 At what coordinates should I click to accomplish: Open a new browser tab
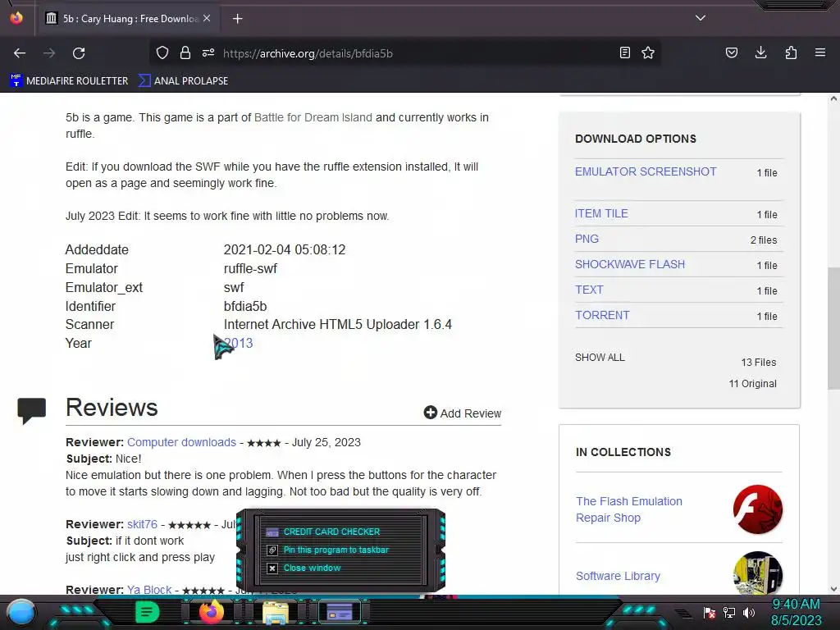click(x=237, y=19)
